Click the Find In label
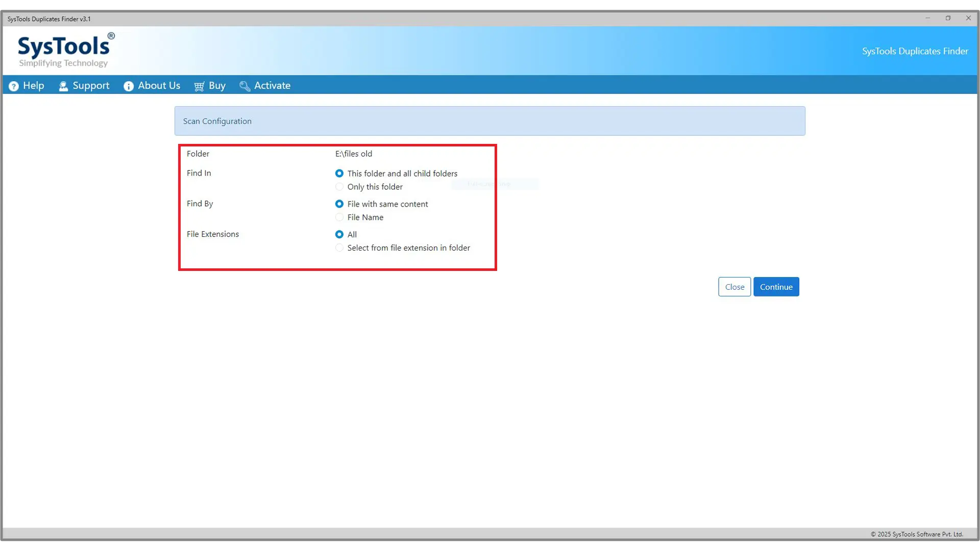Image resolution: width=980 pixels, height=551 pixels. (x=199, y=173)
